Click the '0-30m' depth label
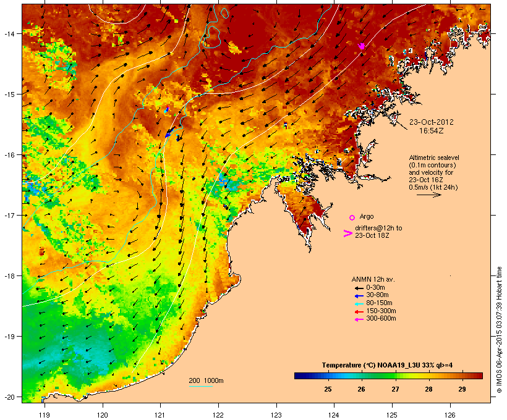Viewport: 507px width, 420px height. click(375, 288)
